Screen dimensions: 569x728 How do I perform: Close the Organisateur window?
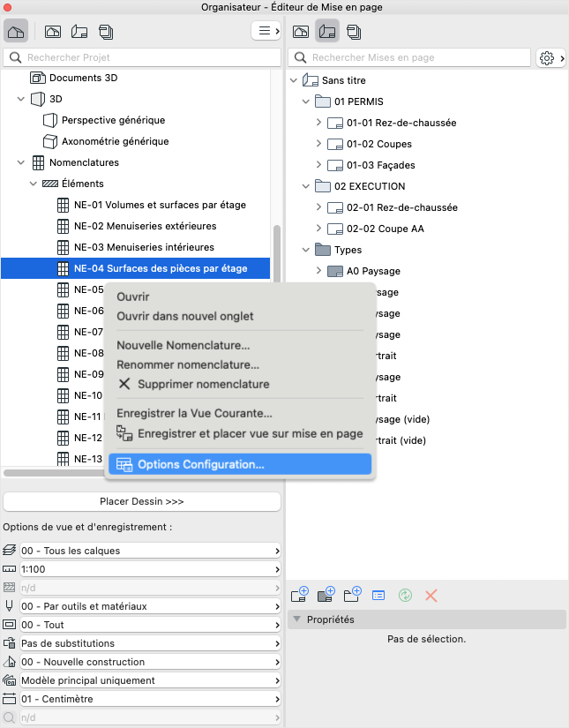click(x=7, y=7)
